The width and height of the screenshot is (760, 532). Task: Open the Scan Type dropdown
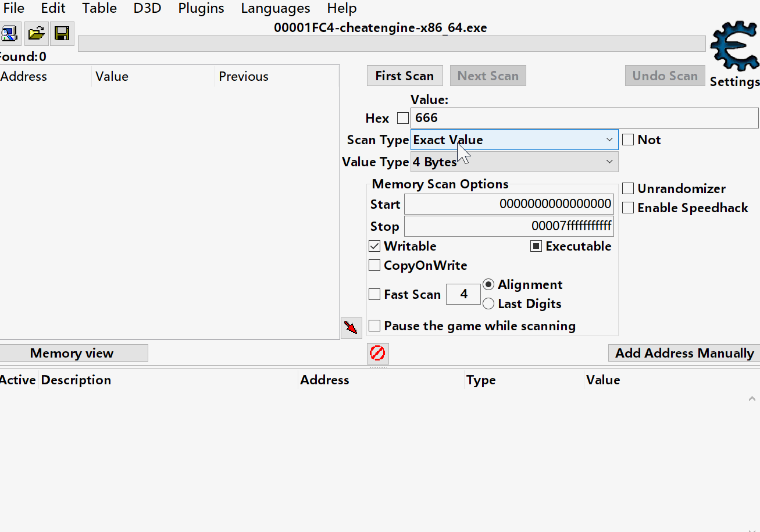[x=514, y=140]
